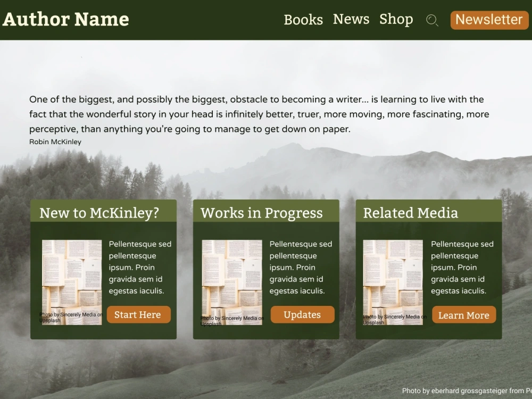
Task: Click the eberhard grossgasteiger photo credit
Action: tap(467, 390)
